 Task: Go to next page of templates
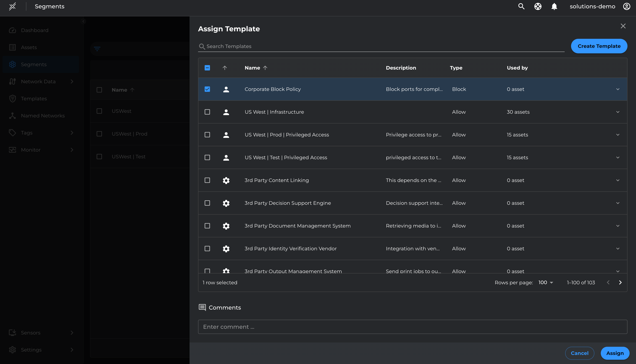click(620, 283)
